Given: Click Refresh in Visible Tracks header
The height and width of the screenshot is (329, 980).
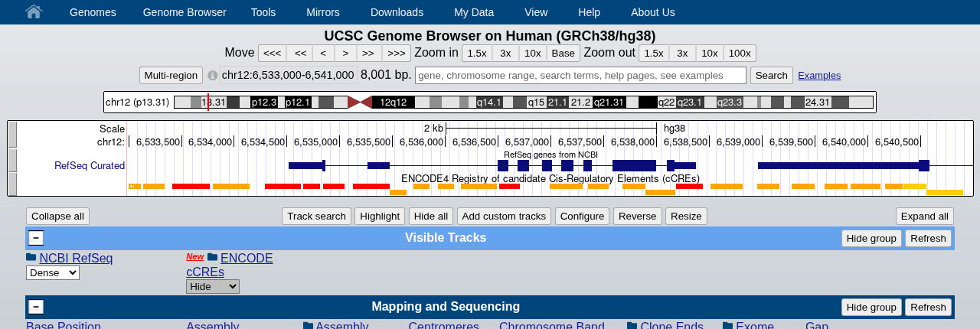Looking at the screenshot, I should (x=928, y=238).
